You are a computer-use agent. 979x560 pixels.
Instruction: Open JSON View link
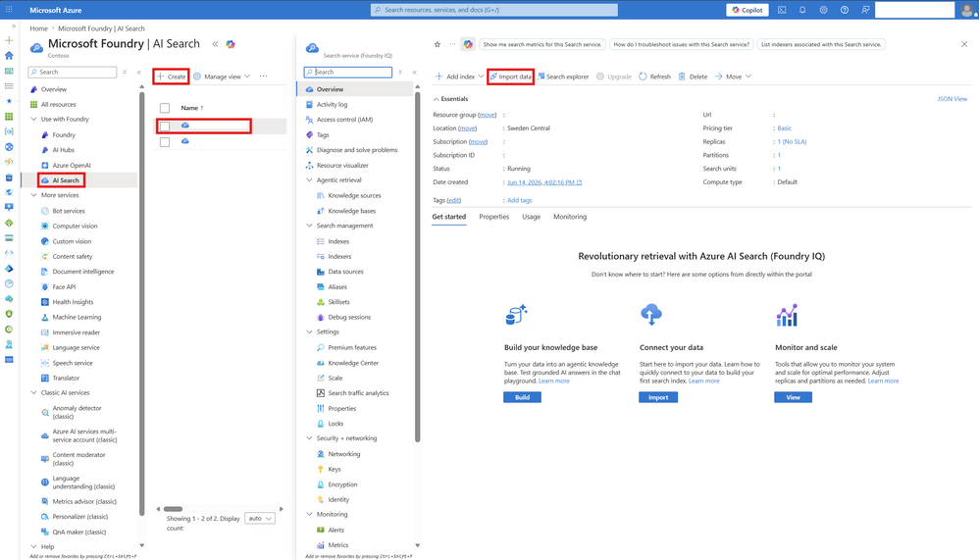[x=953, y=99]
